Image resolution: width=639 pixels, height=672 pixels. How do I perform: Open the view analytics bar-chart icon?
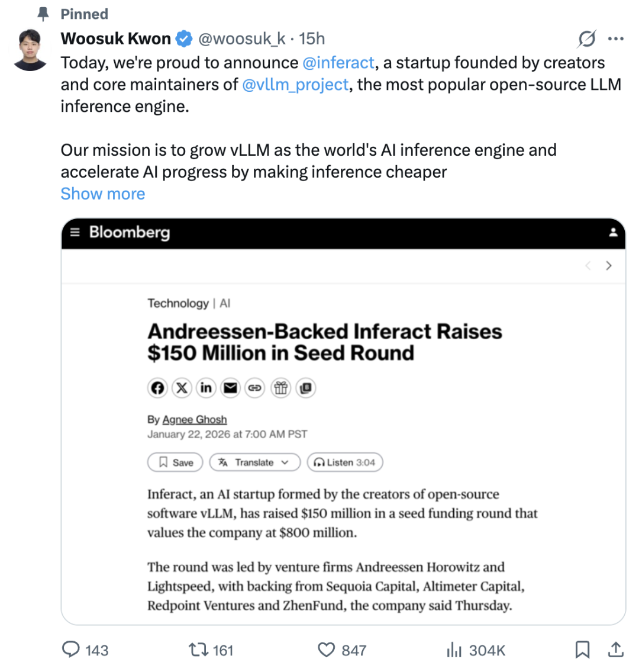coord(454,650)
